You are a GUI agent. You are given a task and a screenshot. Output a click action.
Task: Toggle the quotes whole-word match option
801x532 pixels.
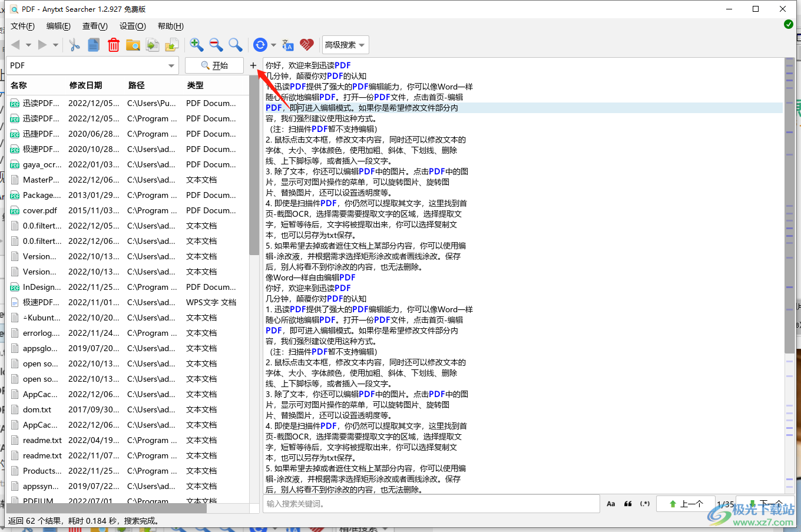click(x=628, y=504)
